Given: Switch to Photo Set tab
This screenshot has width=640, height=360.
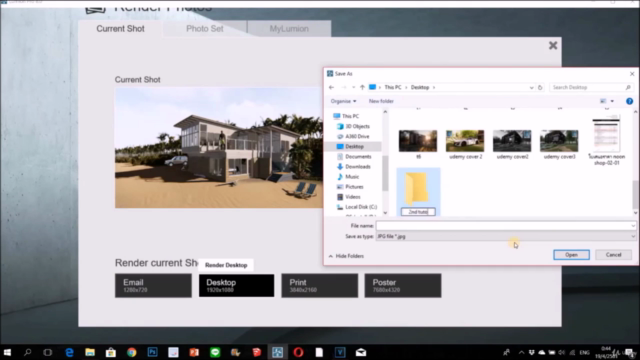Looking at the screenshot, I should point(205,29).
